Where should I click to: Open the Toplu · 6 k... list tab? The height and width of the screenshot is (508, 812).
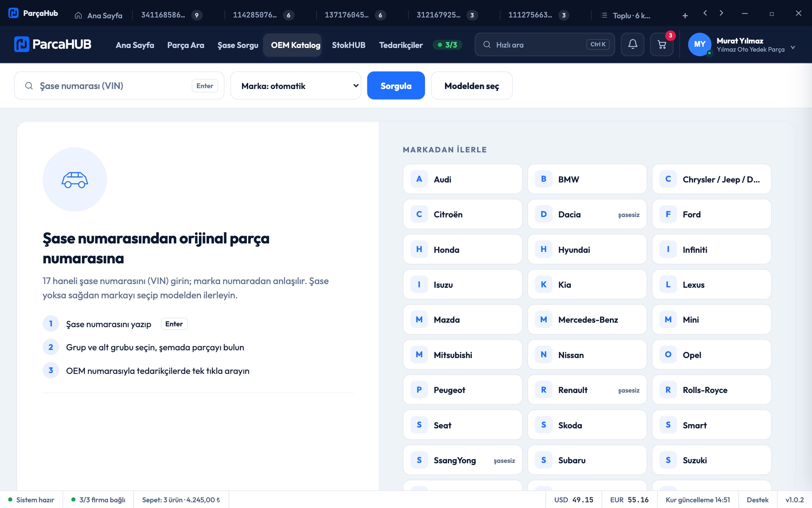626,15
